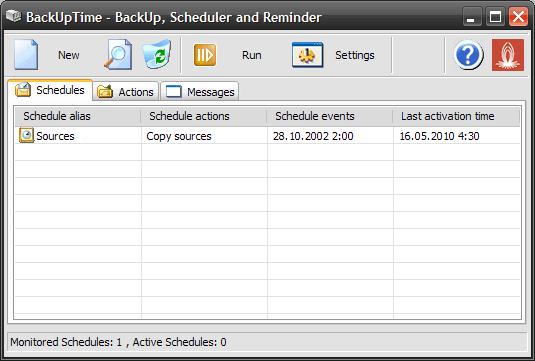Click the Run toolbar label
Image resolution: width=535 pixels, height=361 pixels.
(252, 55)
